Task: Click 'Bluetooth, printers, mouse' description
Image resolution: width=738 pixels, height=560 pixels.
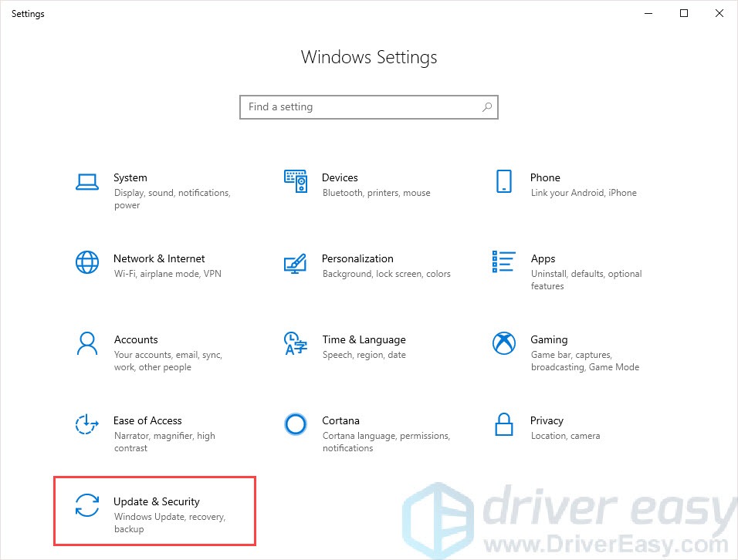Action: (x=377, y=193)
